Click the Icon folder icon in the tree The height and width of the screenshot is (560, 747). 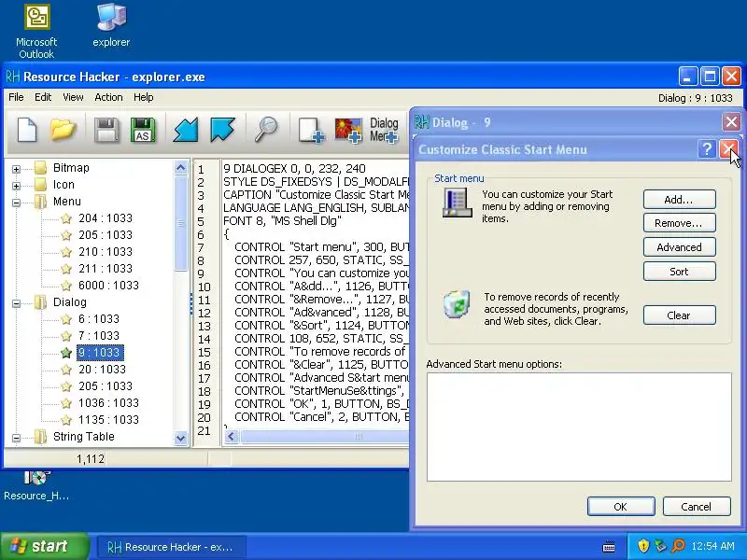pos(41,184)
